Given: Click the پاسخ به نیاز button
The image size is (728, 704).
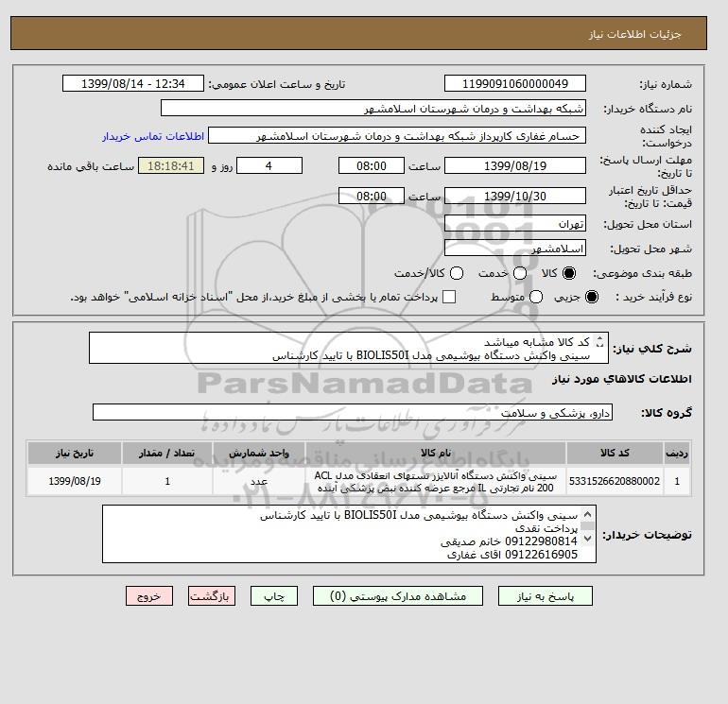Looking at the screenshot, I should [546, 596].
